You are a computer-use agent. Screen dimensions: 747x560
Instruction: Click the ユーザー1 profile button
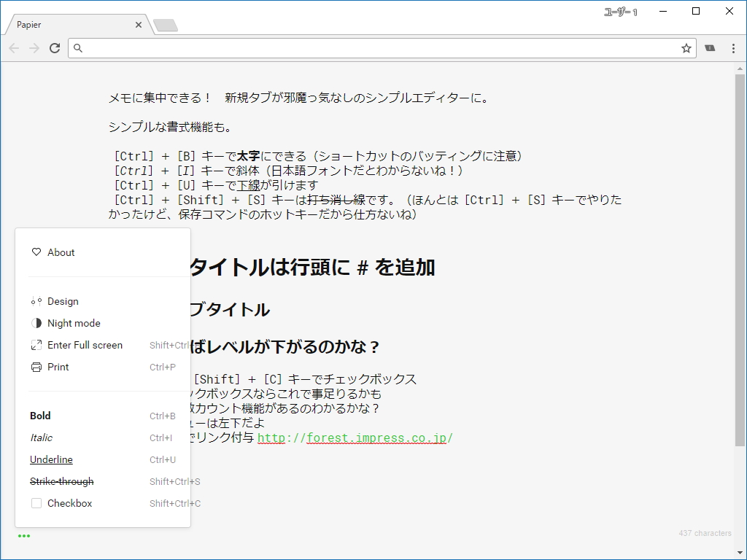pyautogui.click(x=620, y=12)
